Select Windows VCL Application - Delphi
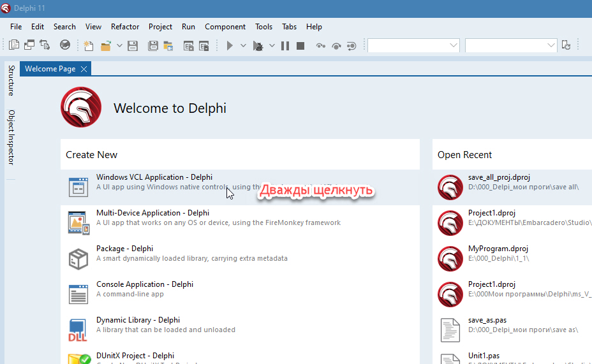 [240, 187]
